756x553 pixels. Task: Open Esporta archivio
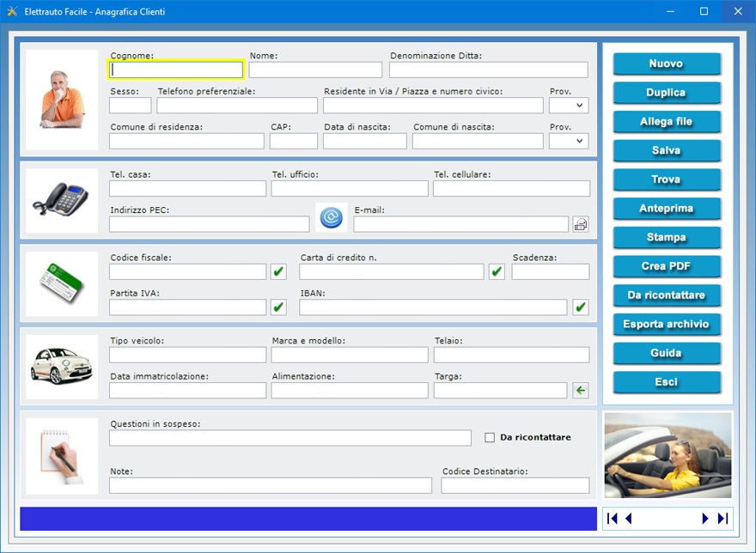(x=666, y=325)
